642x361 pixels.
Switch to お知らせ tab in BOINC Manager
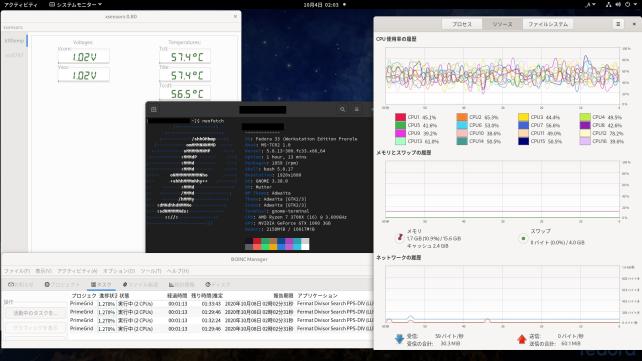click(x=21, y=284)
